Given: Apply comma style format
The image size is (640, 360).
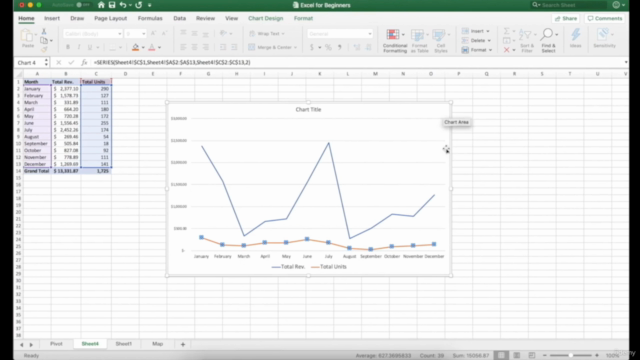Looking at the screenshot, I should 339,47.
